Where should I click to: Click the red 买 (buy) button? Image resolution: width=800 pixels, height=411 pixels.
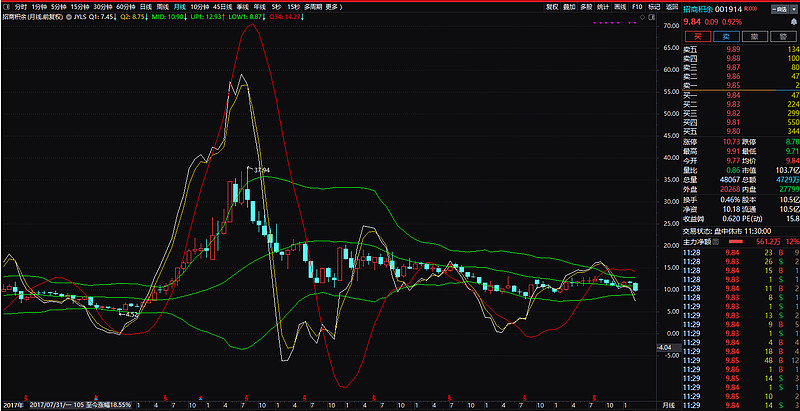(x=696, y=35)
